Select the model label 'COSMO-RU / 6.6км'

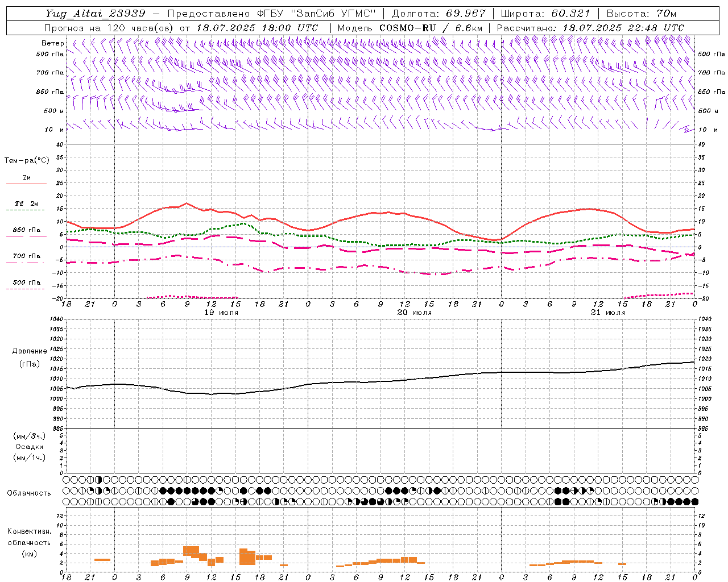[x=431, y=28]
